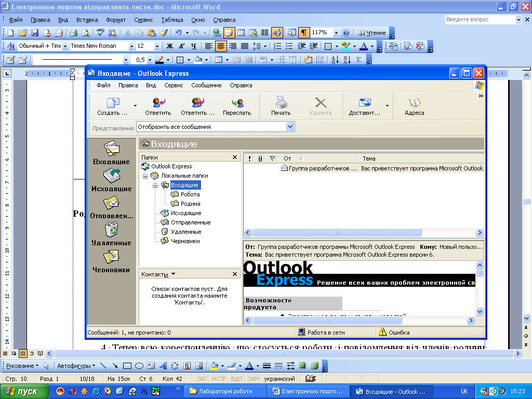Screen dimensions: 532x399
Task: Open Сообщение menu in Outlook Express
Action: 206,86
